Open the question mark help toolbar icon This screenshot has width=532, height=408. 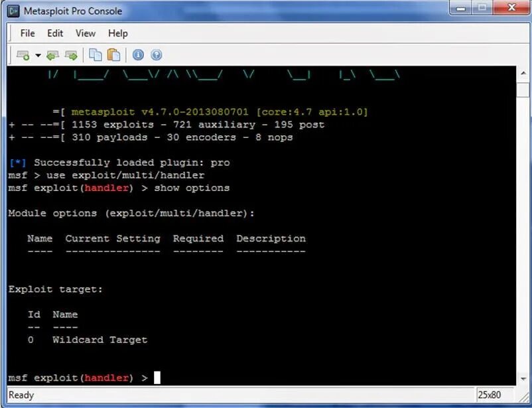(x=156, y=54)
